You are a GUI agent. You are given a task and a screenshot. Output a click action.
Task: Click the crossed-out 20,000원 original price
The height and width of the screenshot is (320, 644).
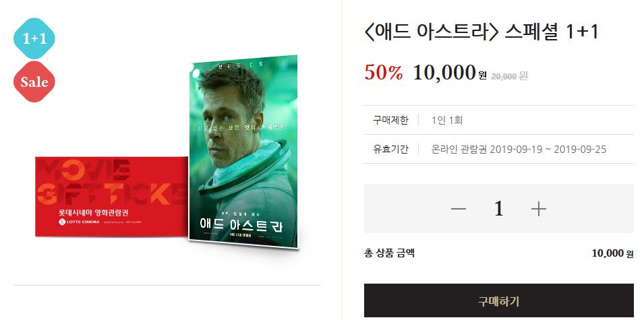coord(509,75)
